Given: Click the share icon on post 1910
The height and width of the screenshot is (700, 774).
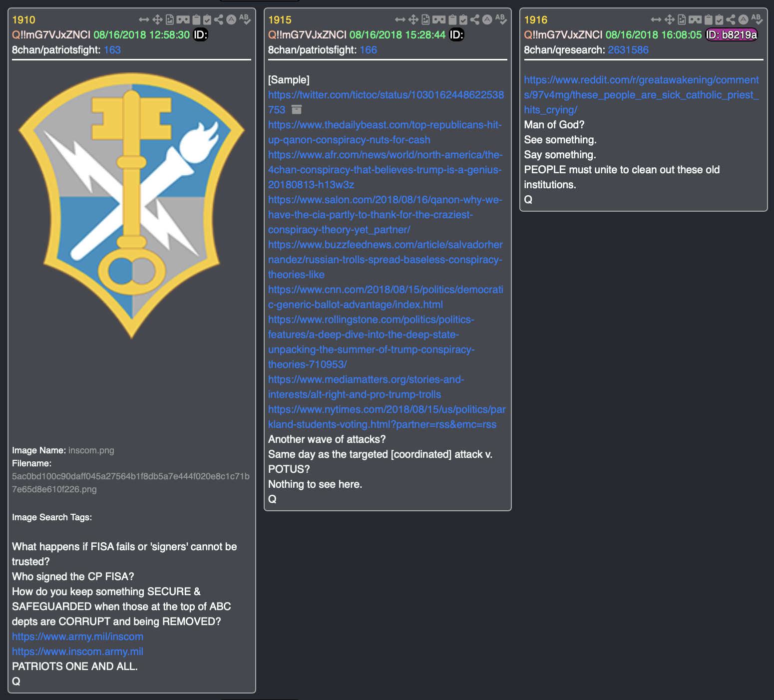Looking at the screenshot, I should (x=219, y=19).
